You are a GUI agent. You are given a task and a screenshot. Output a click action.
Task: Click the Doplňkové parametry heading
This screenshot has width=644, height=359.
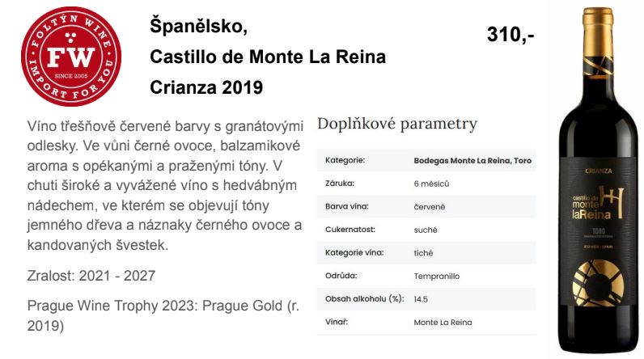[397, 124]
